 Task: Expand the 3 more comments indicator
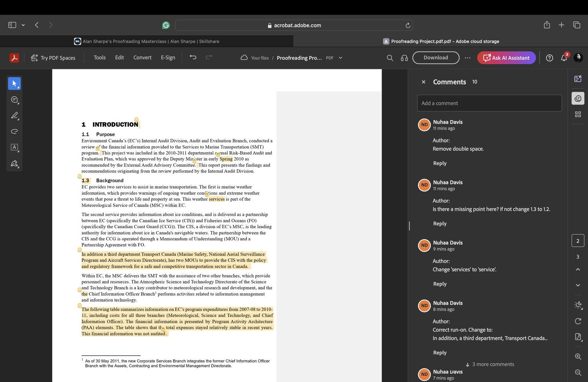point(490,364)
